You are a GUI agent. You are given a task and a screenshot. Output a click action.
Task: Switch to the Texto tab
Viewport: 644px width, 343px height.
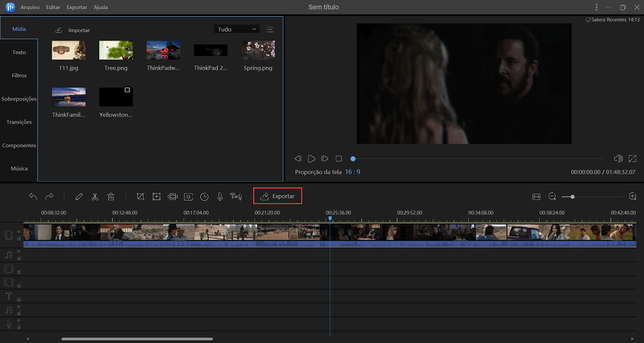coord(19,52)
